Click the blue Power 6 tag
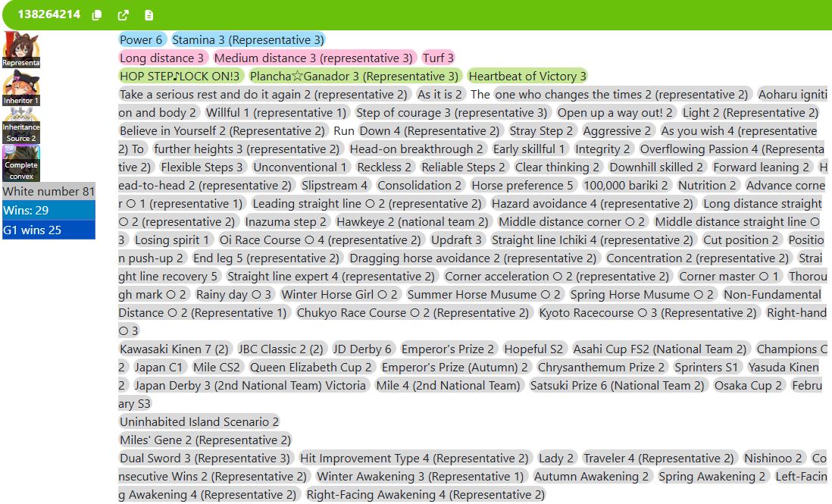This screenshot has width=832, height=504. tap(141, 39)
